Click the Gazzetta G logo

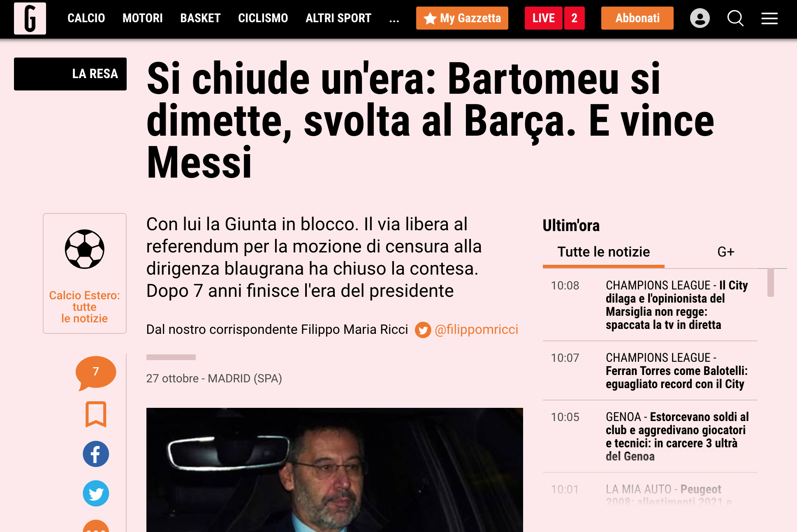tap(30, 19)
